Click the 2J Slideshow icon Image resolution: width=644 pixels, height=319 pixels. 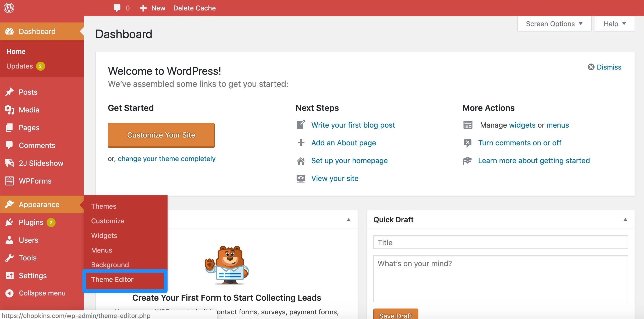click(x=9, y=163)
